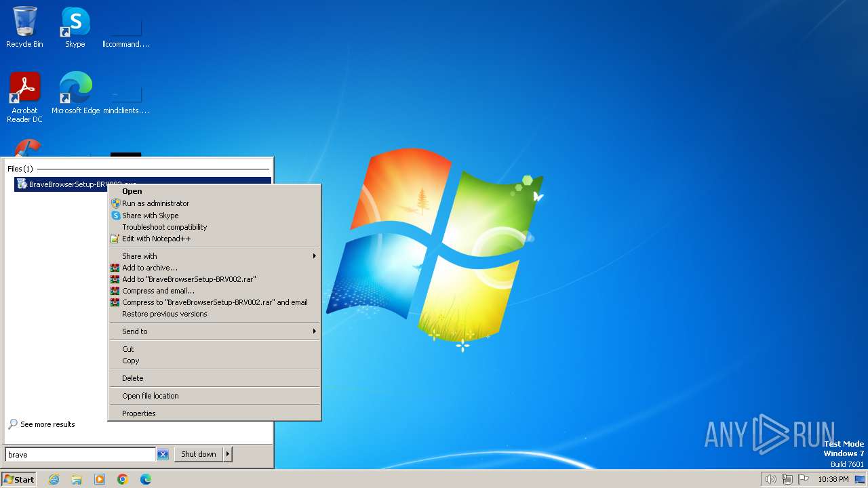The image size is (868, 488).
Task: Launch Microsoft Edge desktop shortcut
Action: tap(75, 94)
